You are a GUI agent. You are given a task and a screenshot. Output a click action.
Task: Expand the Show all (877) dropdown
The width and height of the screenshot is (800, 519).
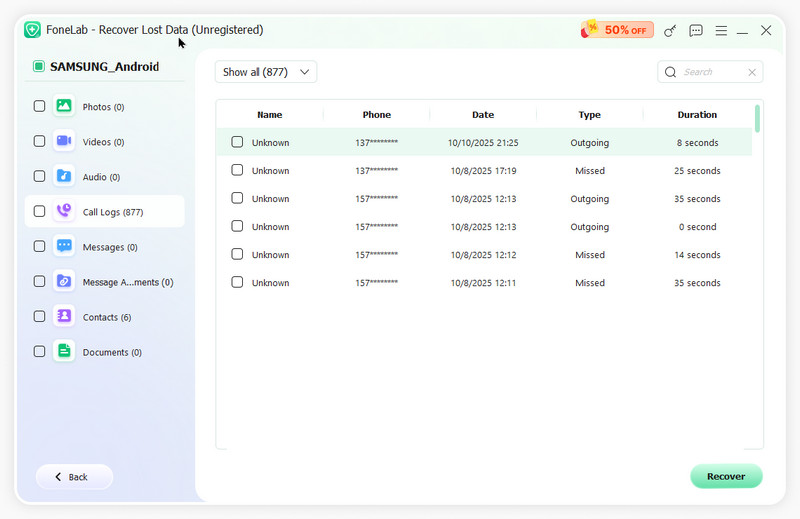click(x=266, y=72)
